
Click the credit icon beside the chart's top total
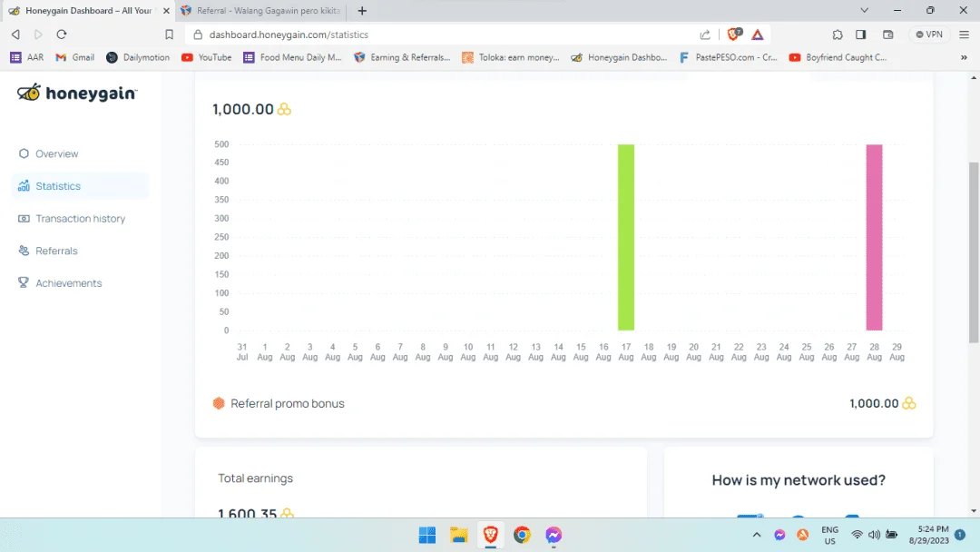pyautogui.click(x=284, y=109)
